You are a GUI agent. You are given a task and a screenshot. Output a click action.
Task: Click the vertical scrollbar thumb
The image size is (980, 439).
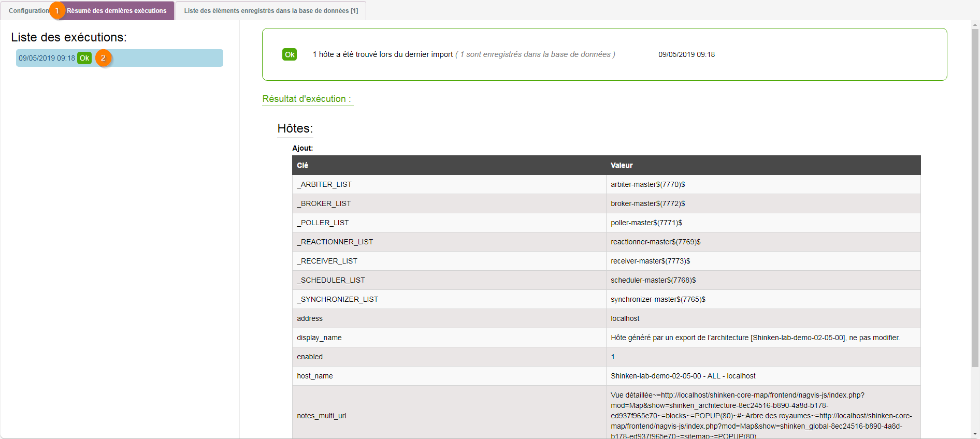[x=975, y=197]
